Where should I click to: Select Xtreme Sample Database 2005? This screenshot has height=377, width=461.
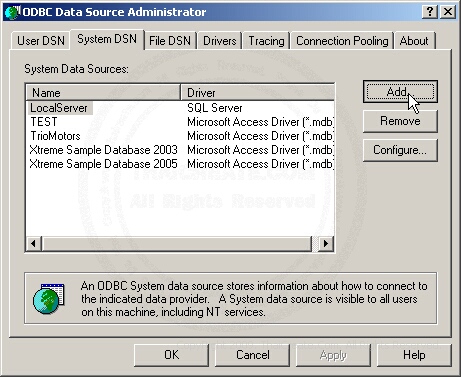coord(104,164)
